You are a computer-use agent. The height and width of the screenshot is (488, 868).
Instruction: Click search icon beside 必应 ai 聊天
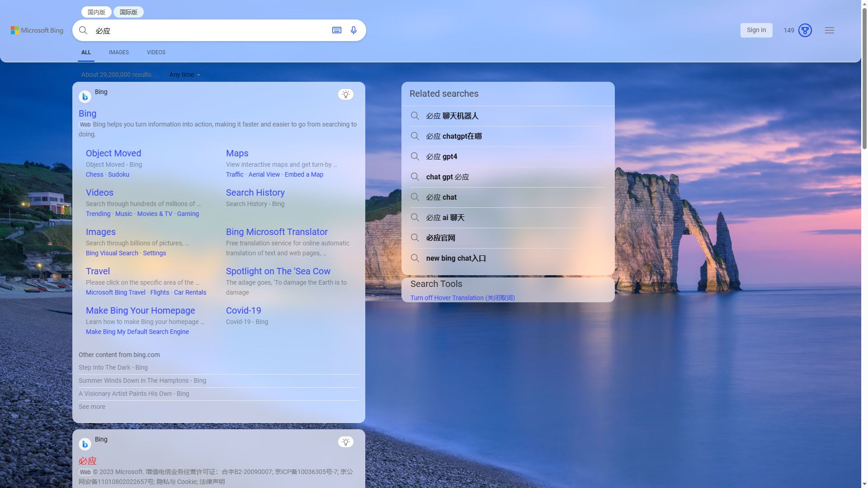[415, 217]
